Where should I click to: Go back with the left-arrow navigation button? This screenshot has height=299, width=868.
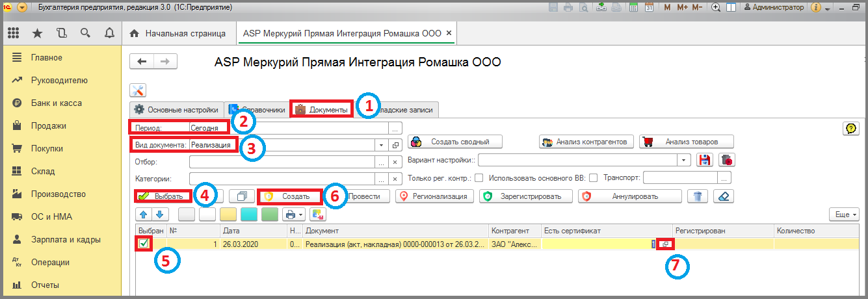(x=142, y=61)
